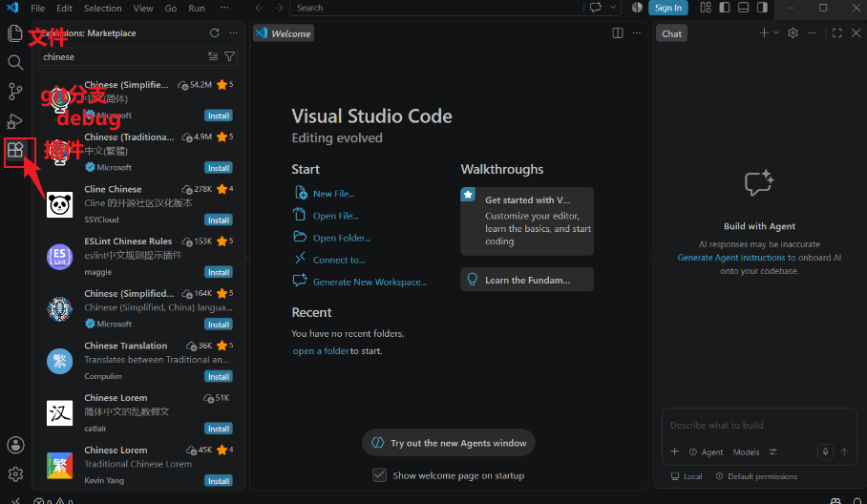Viewport: 867px width, 504px height.
Task: Open the Agent mode picker
Action: click(706, 452)
